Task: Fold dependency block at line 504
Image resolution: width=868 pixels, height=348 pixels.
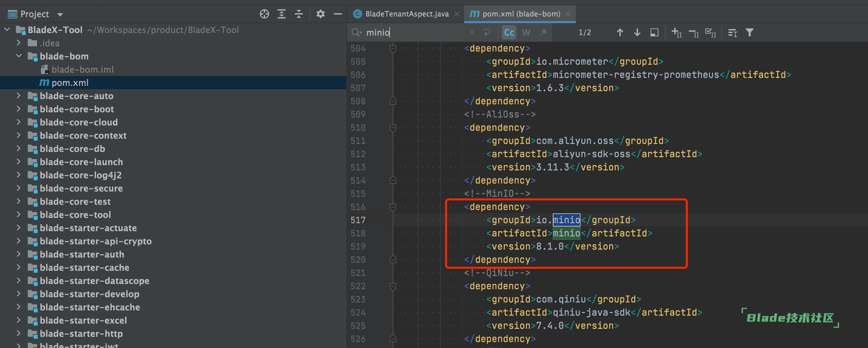Action: coord(393,49)
